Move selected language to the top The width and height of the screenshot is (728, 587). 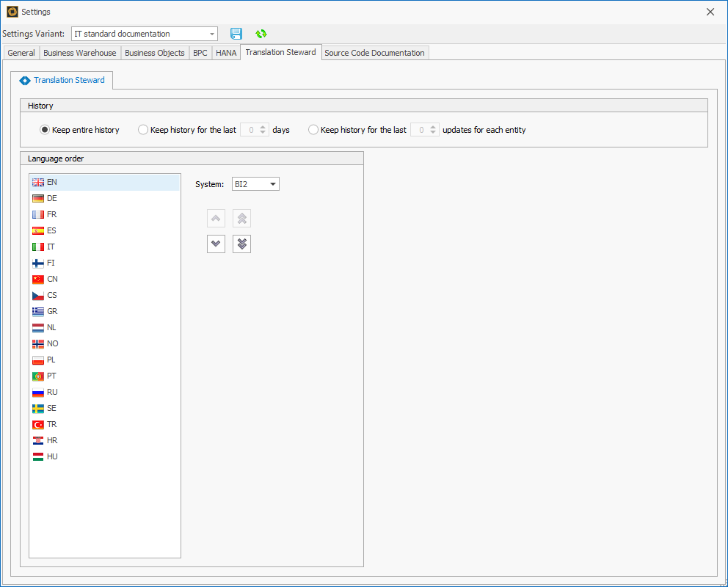tap(241, 218)
